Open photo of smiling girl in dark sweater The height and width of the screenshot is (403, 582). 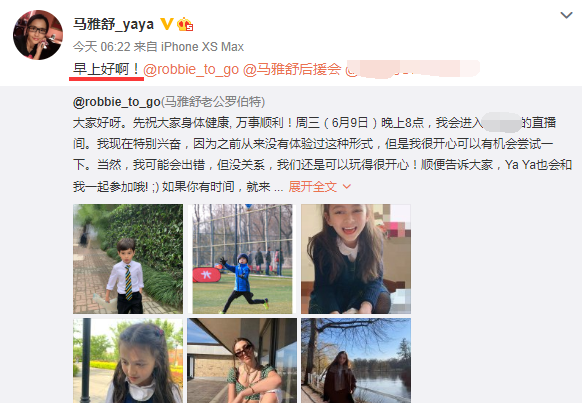click(356, 259)
